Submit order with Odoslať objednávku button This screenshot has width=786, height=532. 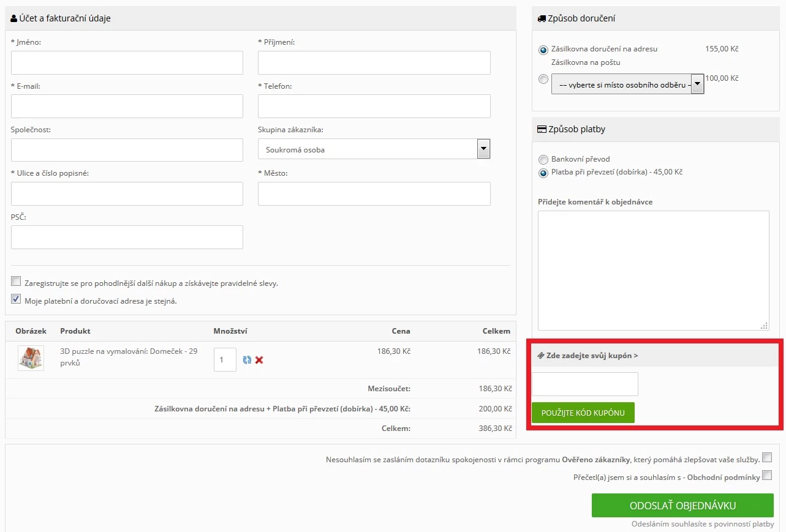pyautogui.click(x=682, y=506)
